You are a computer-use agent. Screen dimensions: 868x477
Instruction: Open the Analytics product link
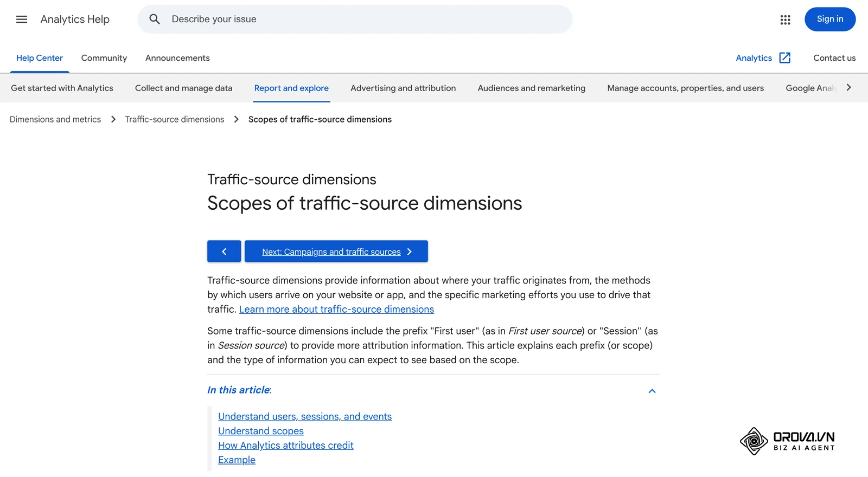(x=754, y=58)
